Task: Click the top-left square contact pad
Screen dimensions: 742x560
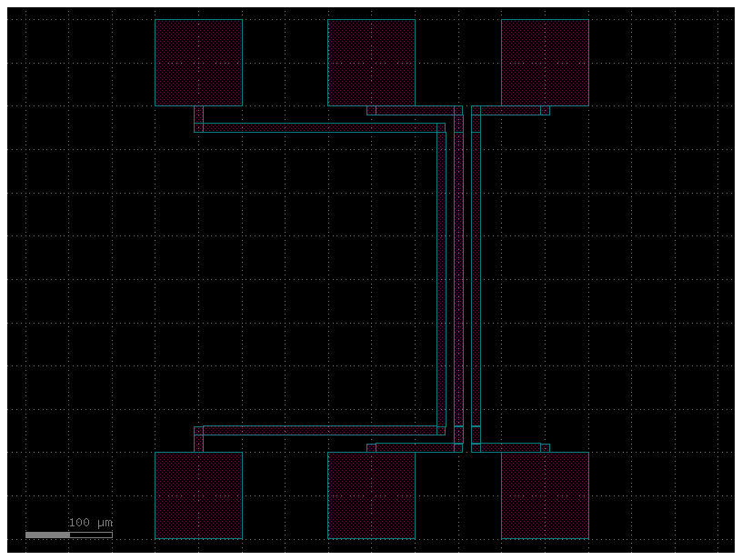Action: coord(198,63)
